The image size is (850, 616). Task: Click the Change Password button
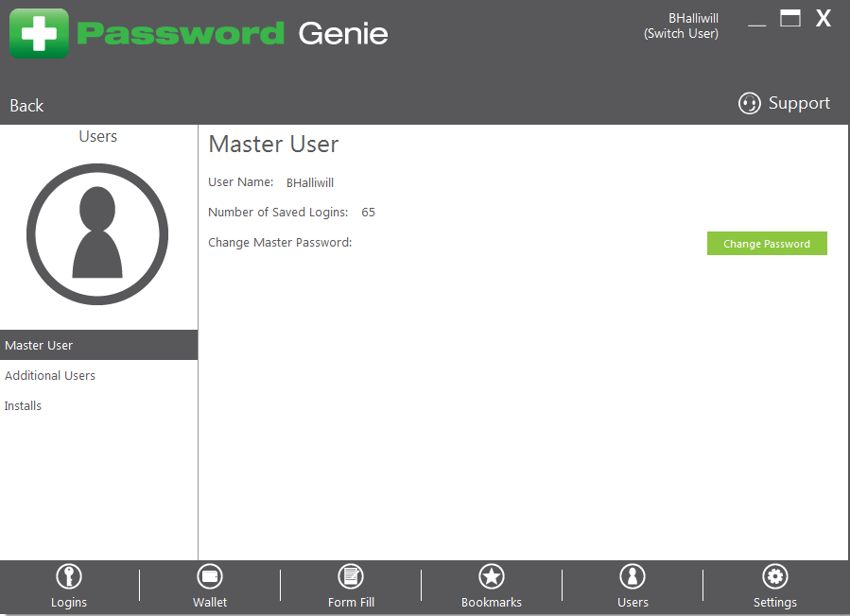coord(767,243)
